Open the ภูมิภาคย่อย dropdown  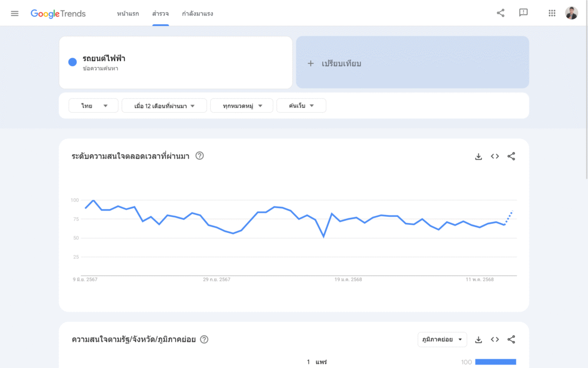(442, 339)
